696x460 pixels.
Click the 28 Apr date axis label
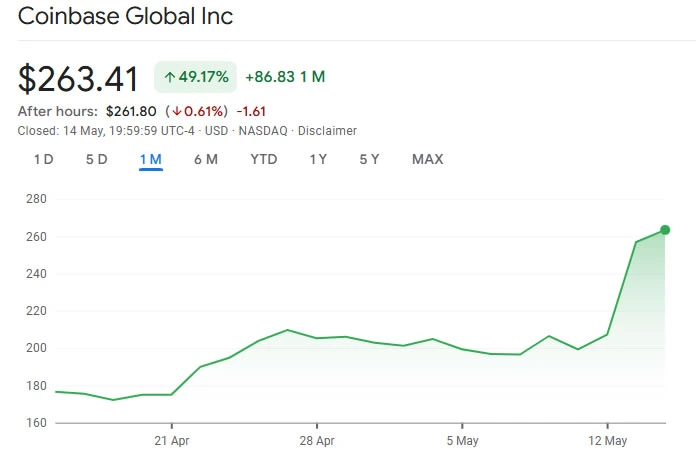[x=316, y=440]
